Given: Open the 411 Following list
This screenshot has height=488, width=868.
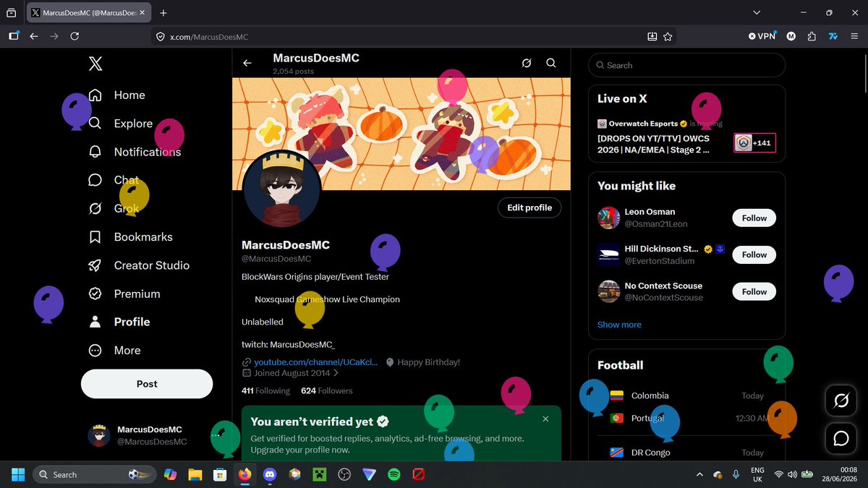Looking at the screenshot, I should coord(265,390).
